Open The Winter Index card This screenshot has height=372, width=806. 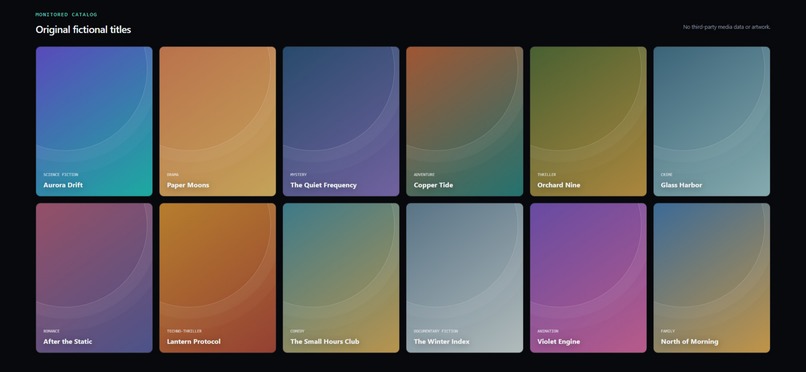pyautogui.click(x=465, y=278)
